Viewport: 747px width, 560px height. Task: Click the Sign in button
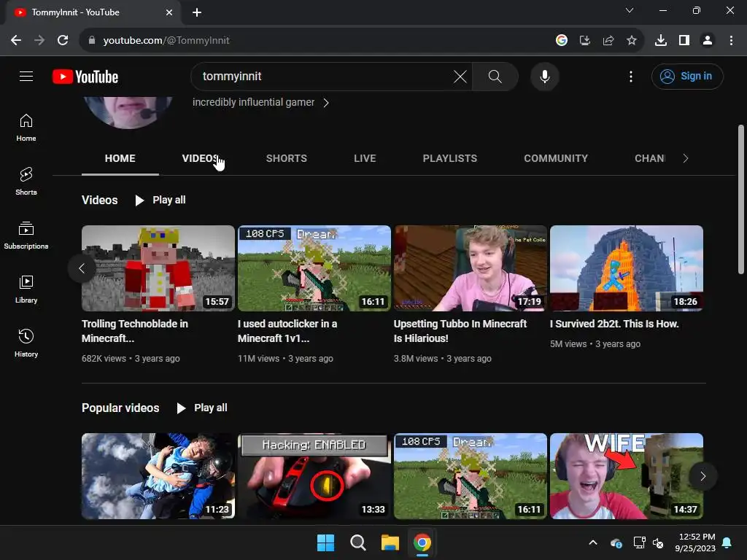pyautogui.click(x=687, y=76)
